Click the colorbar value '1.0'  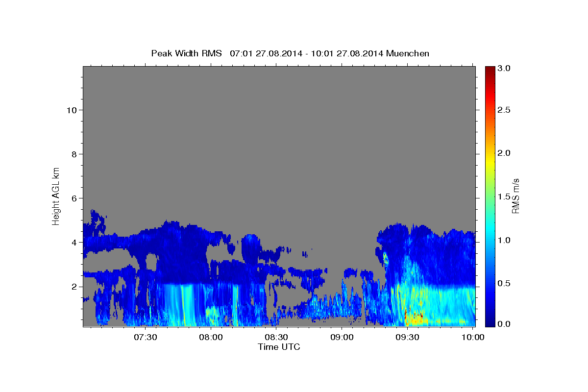coord(503,240)
